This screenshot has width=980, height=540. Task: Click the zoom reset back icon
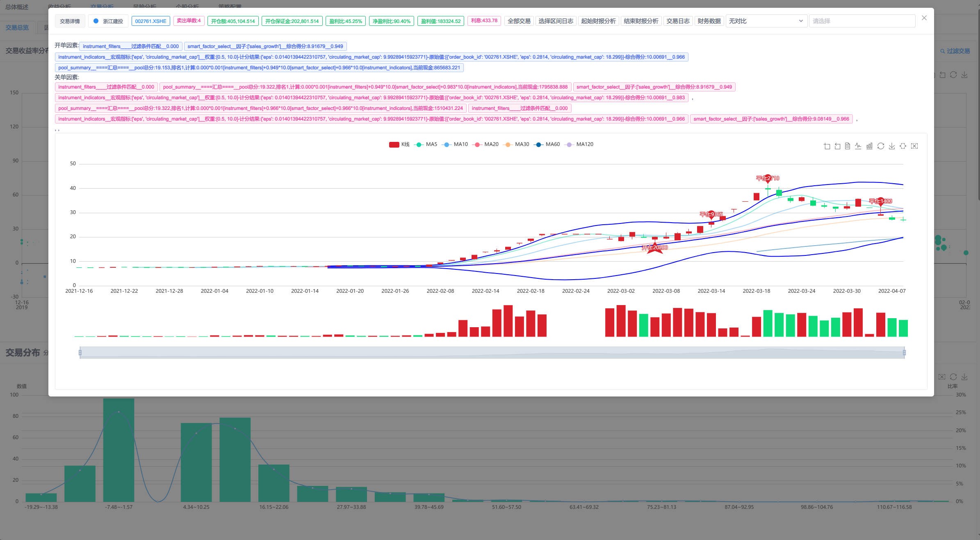click(x=837, y=146)
